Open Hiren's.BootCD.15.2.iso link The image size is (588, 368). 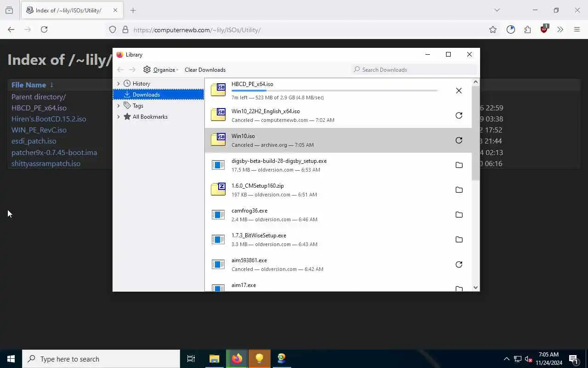pyautogui.click(x=49, y=119)
